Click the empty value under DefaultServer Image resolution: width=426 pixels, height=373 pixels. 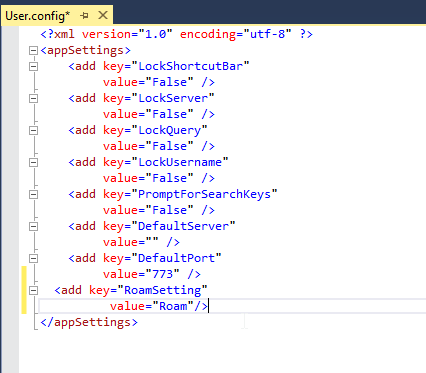152,240
